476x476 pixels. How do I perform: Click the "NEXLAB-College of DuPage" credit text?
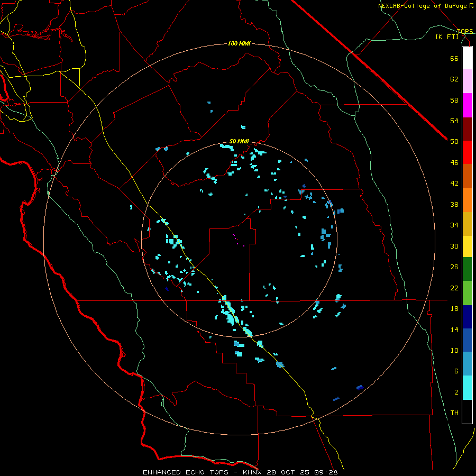tap(422, 6)
